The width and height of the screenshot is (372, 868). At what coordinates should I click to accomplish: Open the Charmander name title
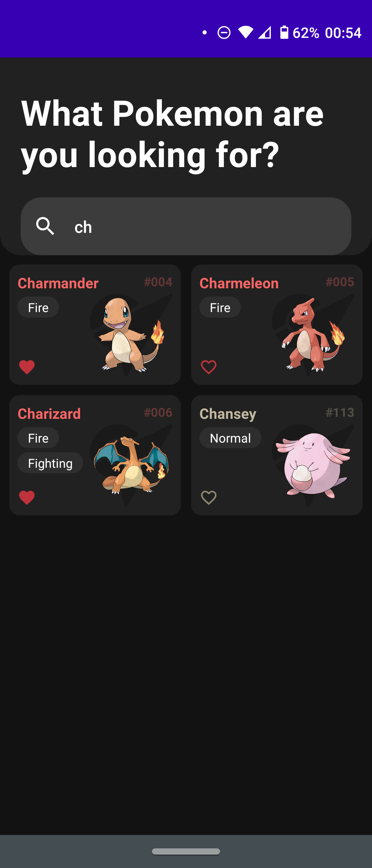coord(58,283)
